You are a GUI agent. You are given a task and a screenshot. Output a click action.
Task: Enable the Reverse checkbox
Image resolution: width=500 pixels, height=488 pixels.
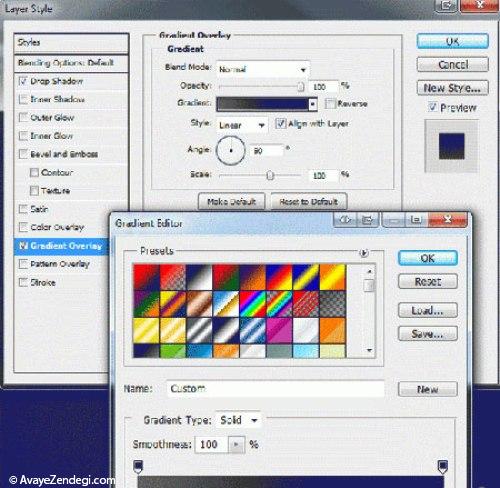[x=330, y=104]
